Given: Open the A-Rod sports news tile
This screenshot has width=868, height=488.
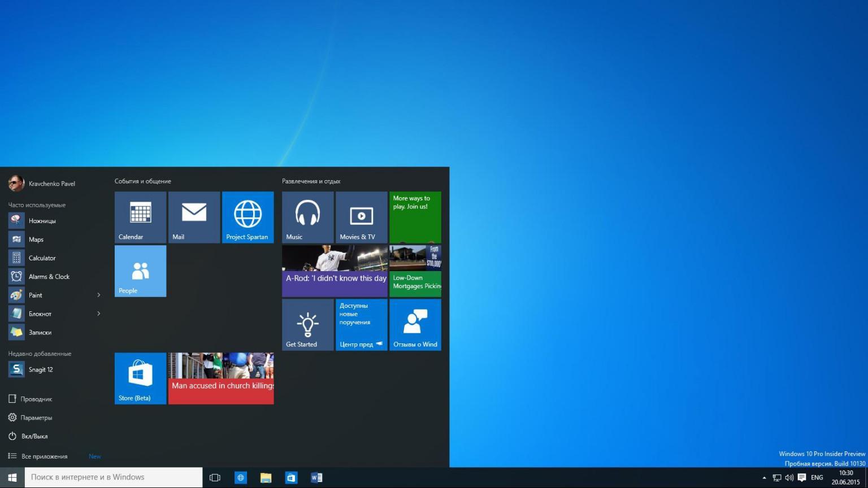Looking at the screenshot, I should (x=335, y=271).
